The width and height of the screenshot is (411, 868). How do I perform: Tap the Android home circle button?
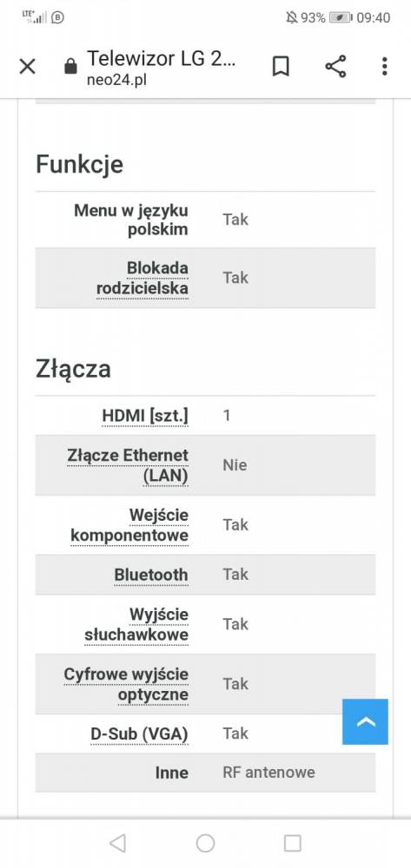(205, 843)
